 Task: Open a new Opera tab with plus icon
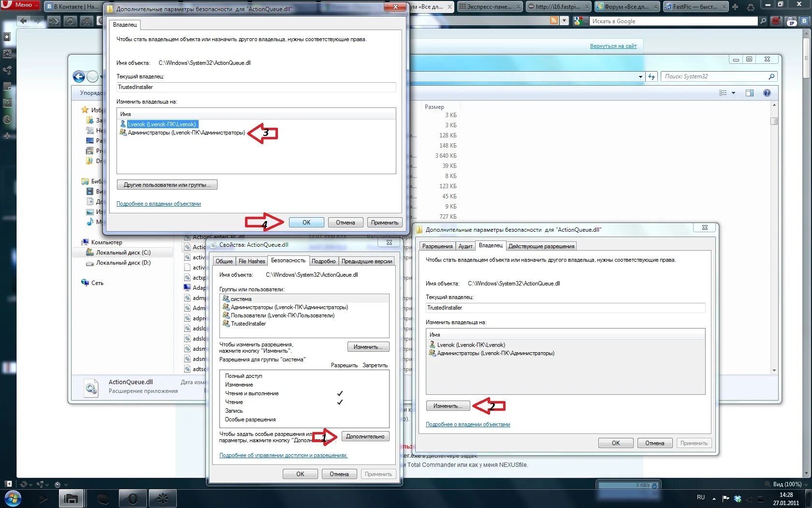735,7
